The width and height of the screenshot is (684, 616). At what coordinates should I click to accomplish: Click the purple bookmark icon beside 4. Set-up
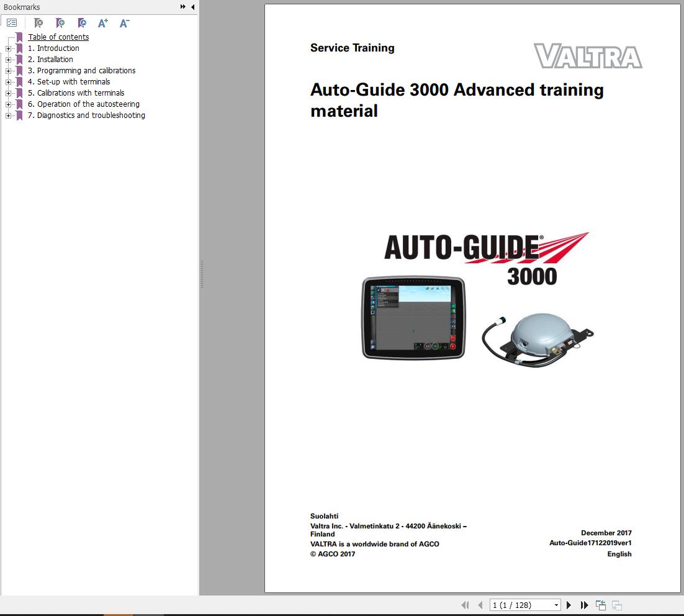(19, 82)
